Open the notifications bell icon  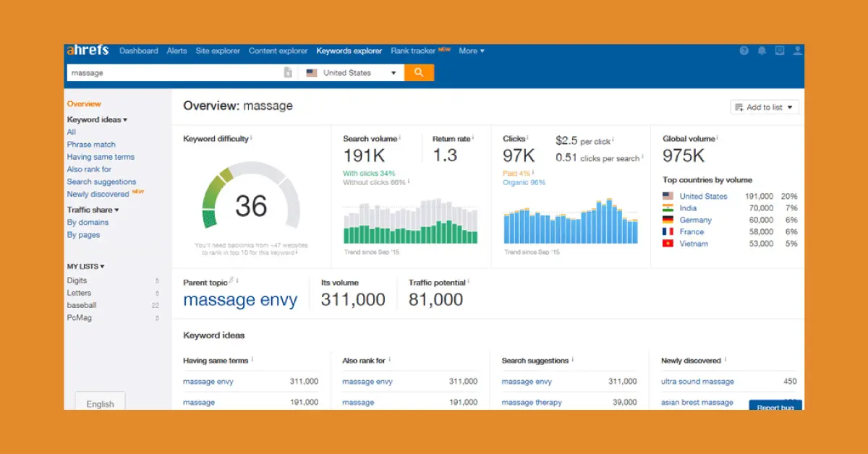pos(762,51)
